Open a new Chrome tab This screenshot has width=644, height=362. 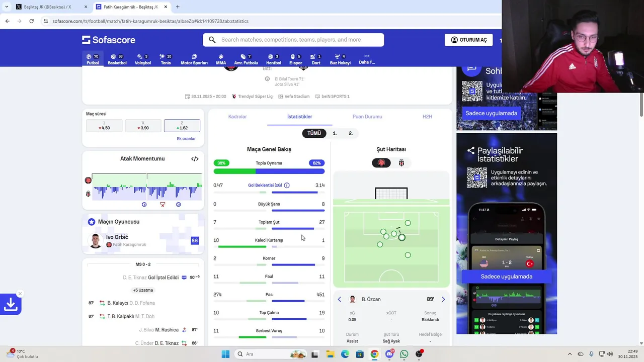pyautogui.click(x=178, y=7)
